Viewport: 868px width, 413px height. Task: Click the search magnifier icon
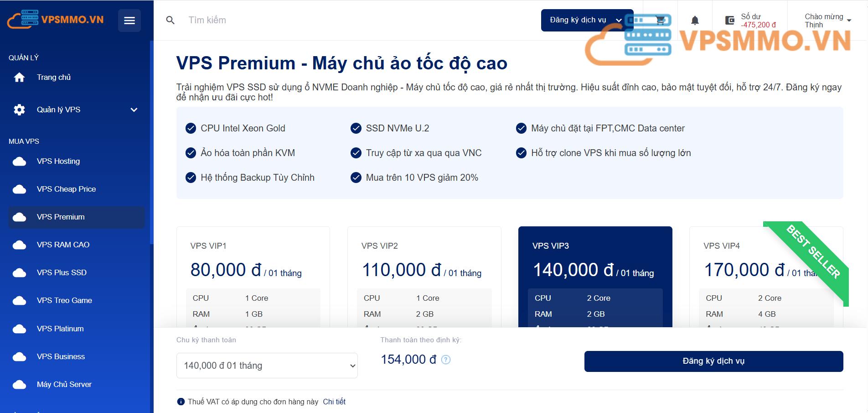(x=170, y=20)
